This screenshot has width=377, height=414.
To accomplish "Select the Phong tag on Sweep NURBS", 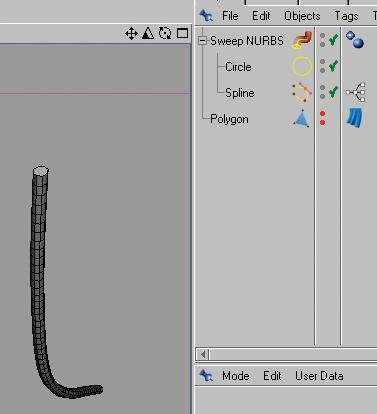I will pyautogui.click(x=355, y=40).
